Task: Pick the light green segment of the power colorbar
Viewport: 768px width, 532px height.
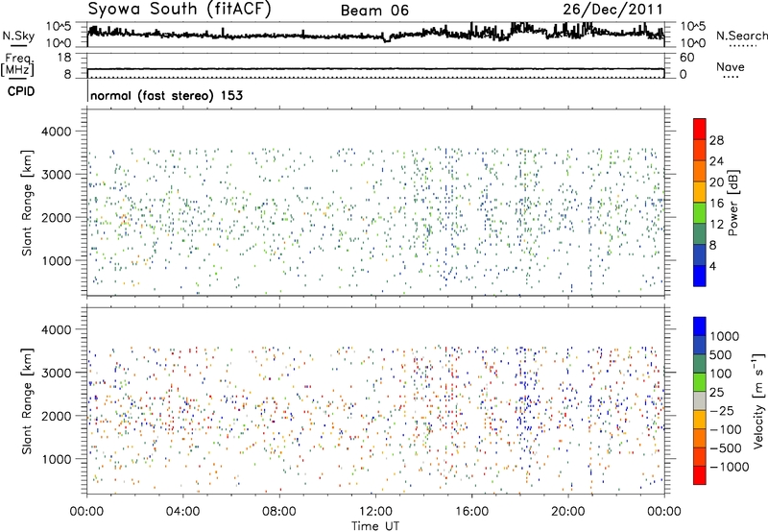Action: (x=700, y=213)
